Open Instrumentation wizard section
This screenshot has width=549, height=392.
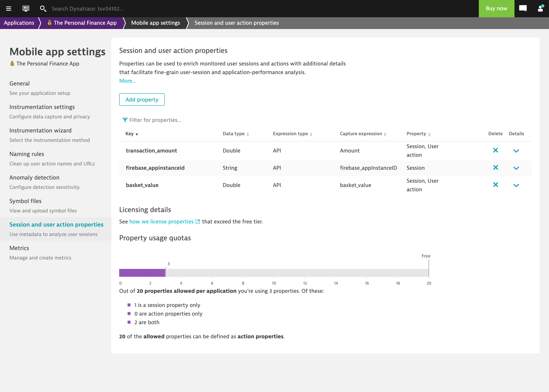click(x=55, y=135)
